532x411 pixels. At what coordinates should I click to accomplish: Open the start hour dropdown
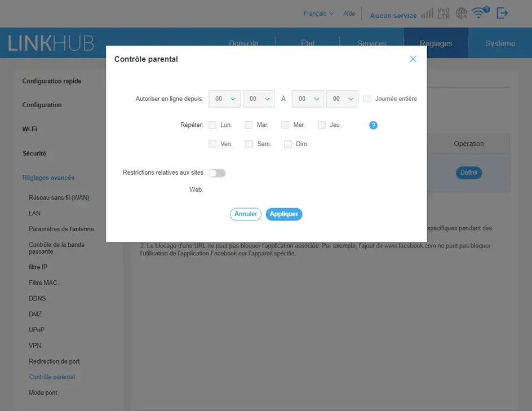[x=224, y=99]
